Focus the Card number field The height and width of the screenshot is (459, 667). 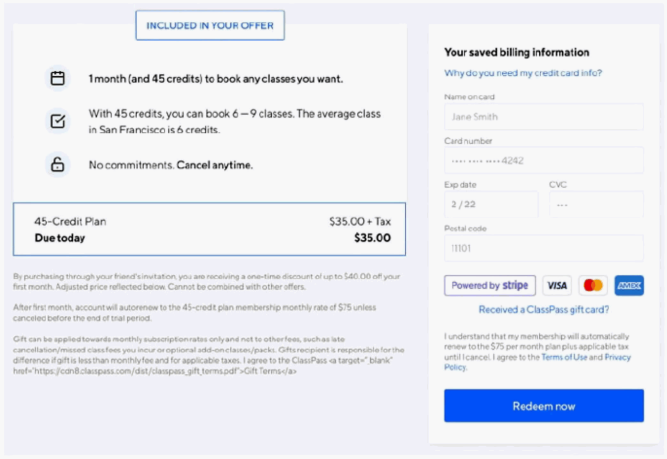(x=543, y=160)
